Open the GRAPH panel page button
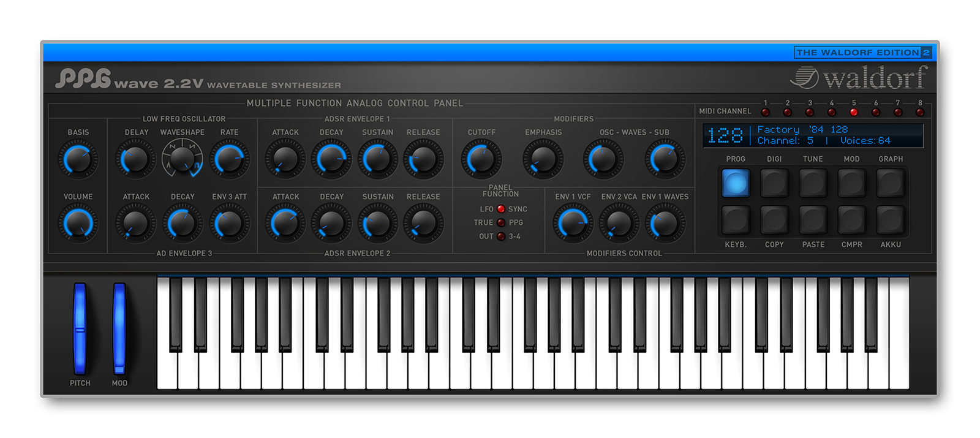This screenshot has height=438, width=980. click(x=891, y=183)
